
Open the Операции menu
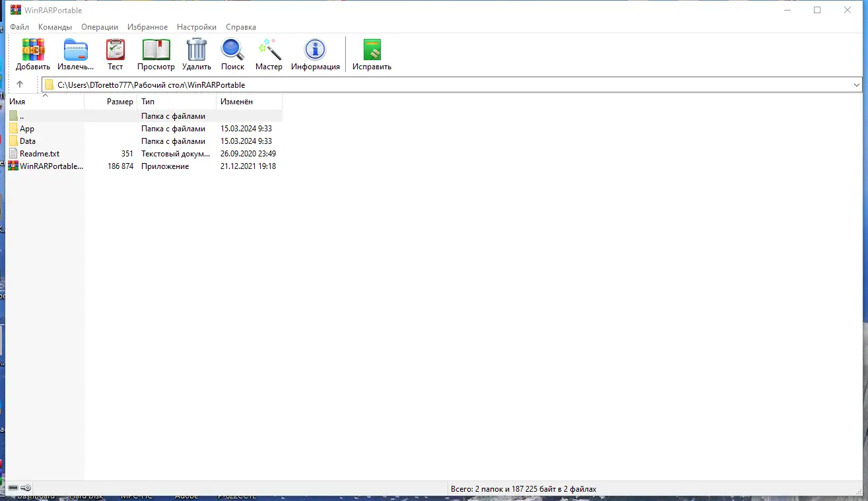tap(100, 27)
